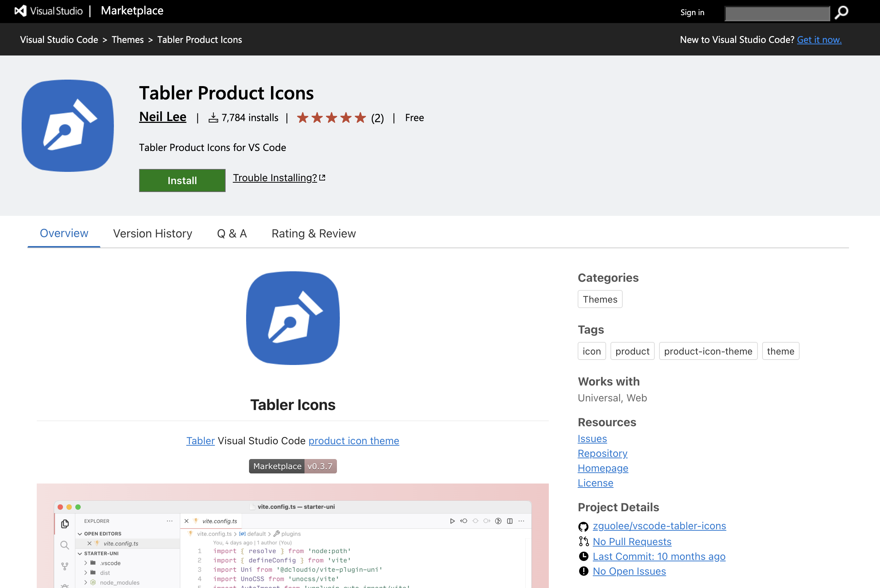The height and width of the screenshot is (588, 880).
Task: Open the Neil Lee publisher page
Action: click(x=163, y=117)
